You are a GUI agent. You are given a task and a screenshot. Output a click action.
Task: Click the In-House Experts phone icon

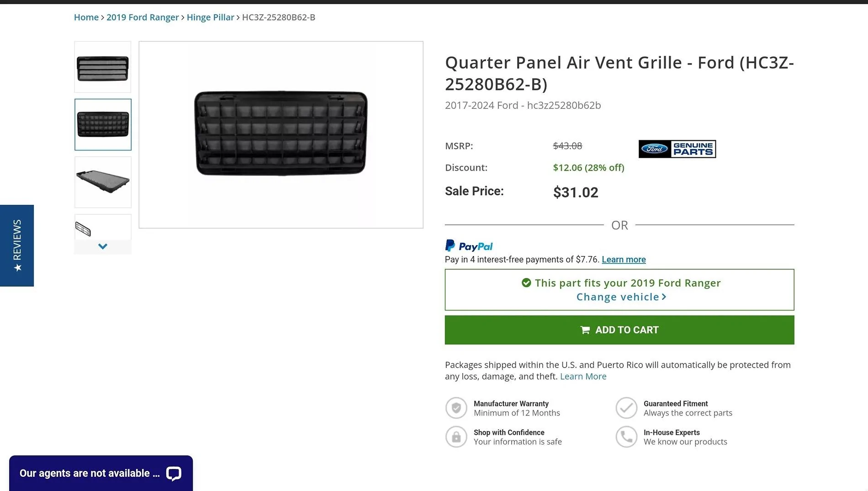pyautogui.click(x=626, y=437)
